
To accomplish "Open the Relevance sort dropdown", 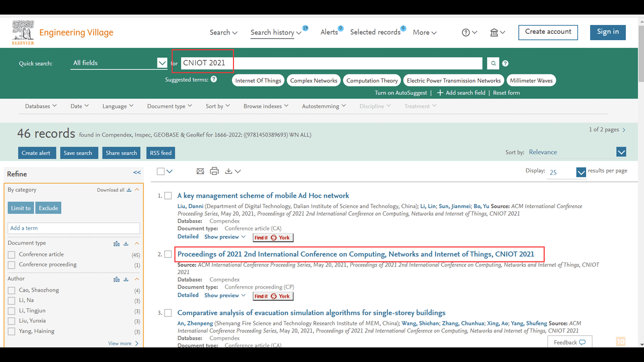I will pos(577,152).
